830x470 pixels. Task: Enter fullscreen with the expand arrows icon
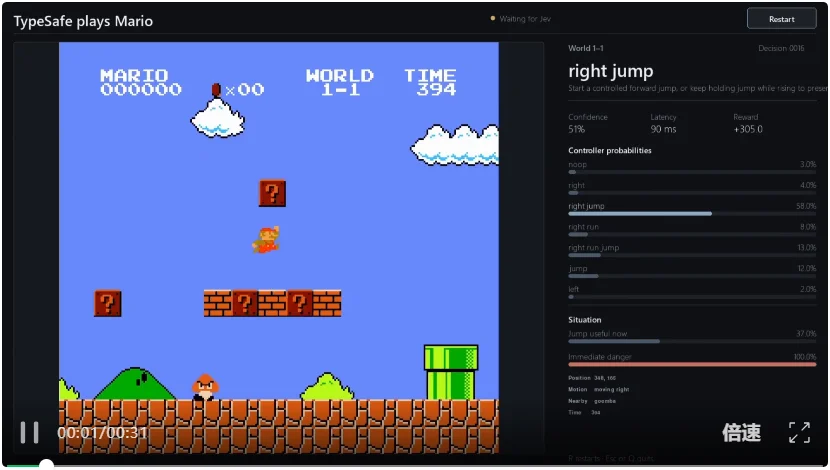799,432
